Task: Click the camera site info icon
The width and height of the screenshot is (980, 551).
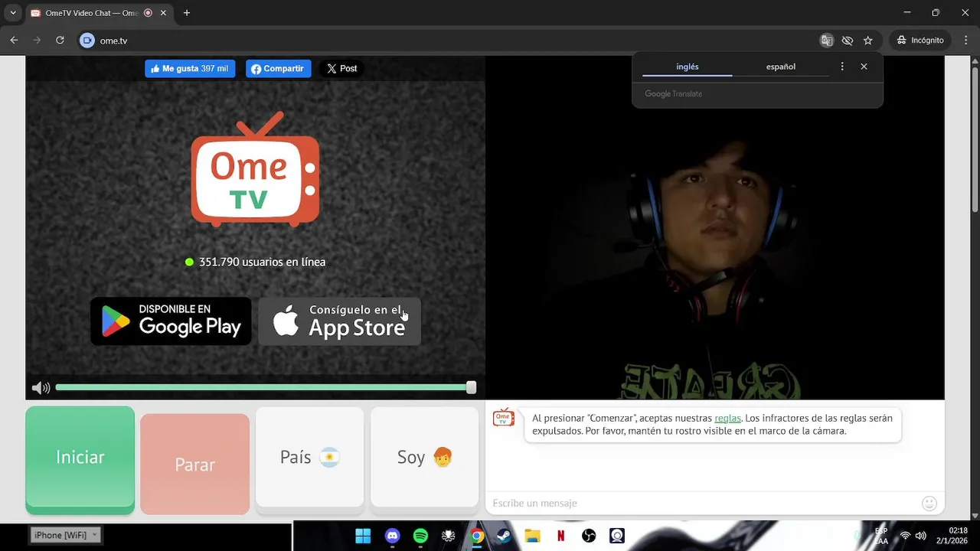Action: click(87, 41)
